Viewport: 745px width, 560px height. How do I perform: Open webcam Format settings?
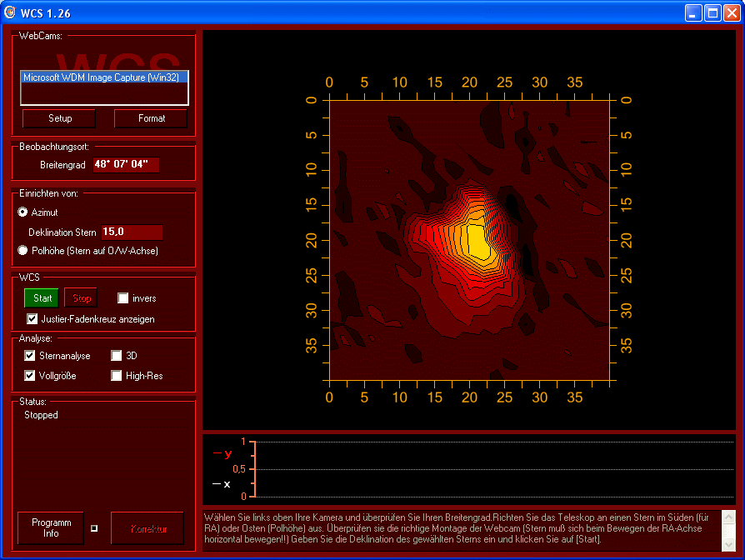[x=152, y=118]
